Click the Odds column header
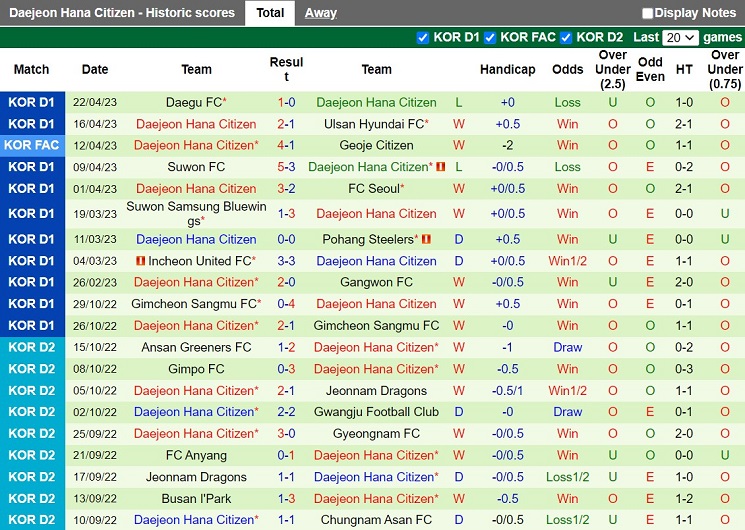The image size is (745, 530). pyautogui.click(x=567, y=69)
